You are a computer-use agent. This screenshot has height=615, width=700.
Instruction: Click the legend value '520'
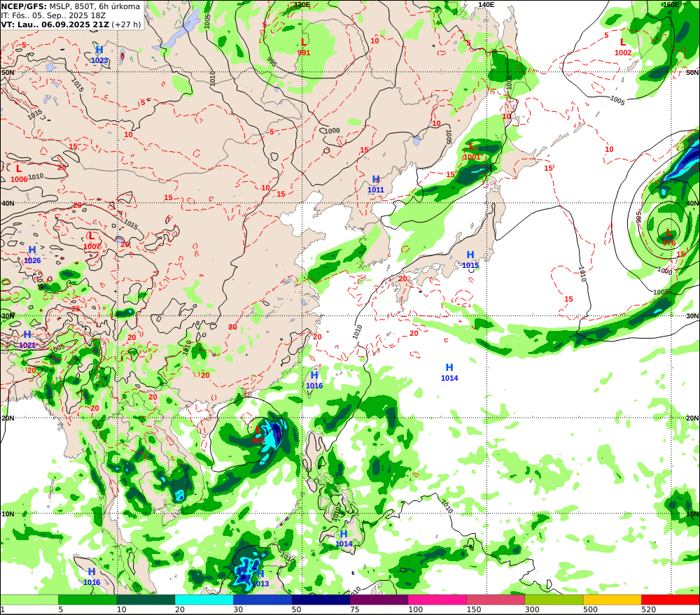(x=649, y=609)
